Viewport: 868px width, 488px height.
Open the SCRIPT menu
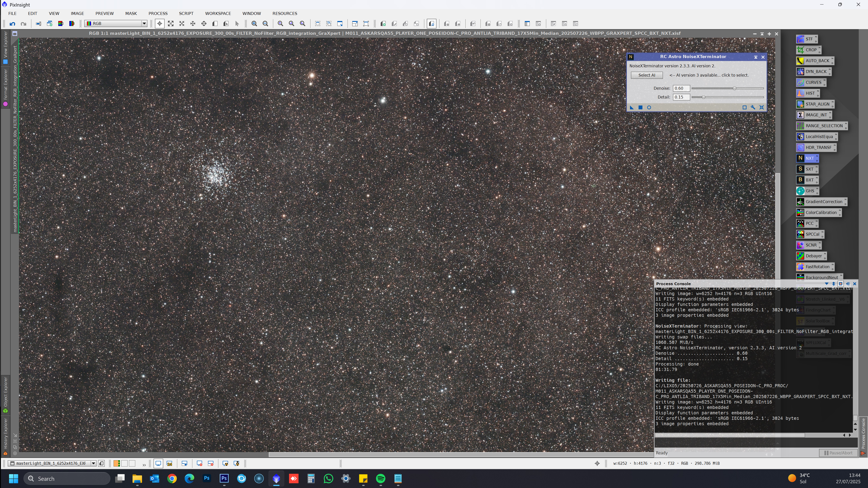(186, 14)
